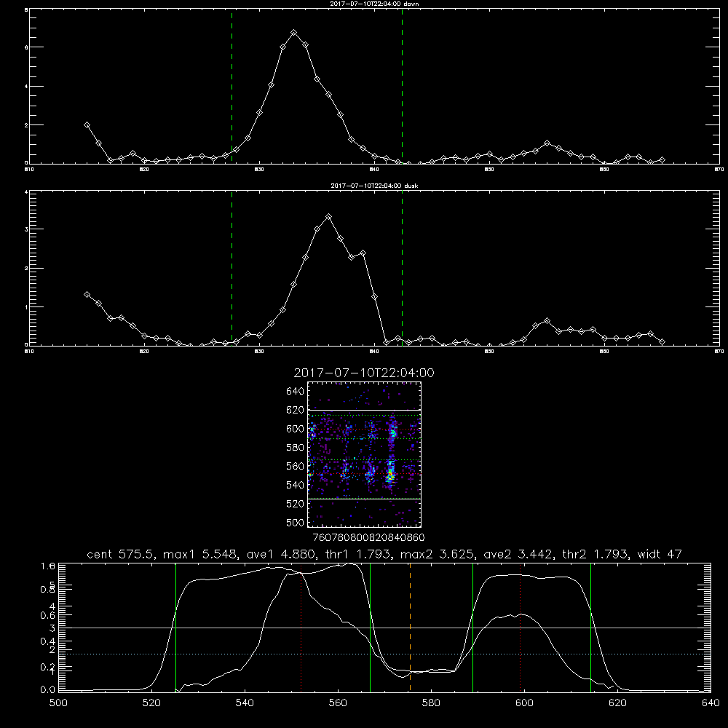Viewport: 728px width, 728px height.
Task: Click the 'thr2 1.793' value text
Action: [596, 554]
